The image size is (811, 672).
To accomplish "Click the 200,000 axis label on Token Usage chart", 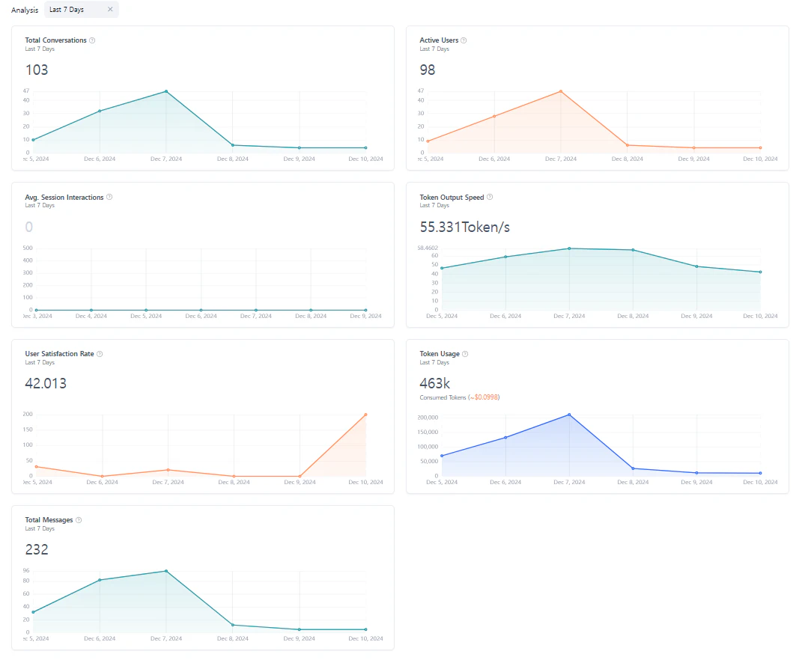I will click(428, 418).
